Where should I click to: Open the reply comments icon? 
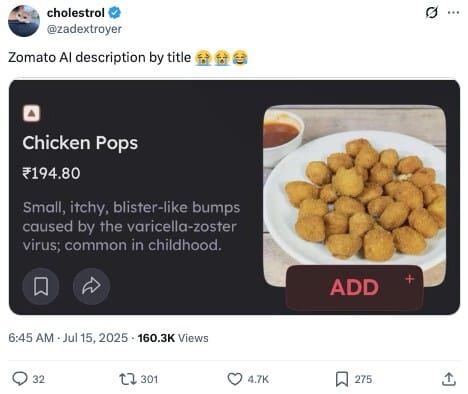(x=20, y=379)
